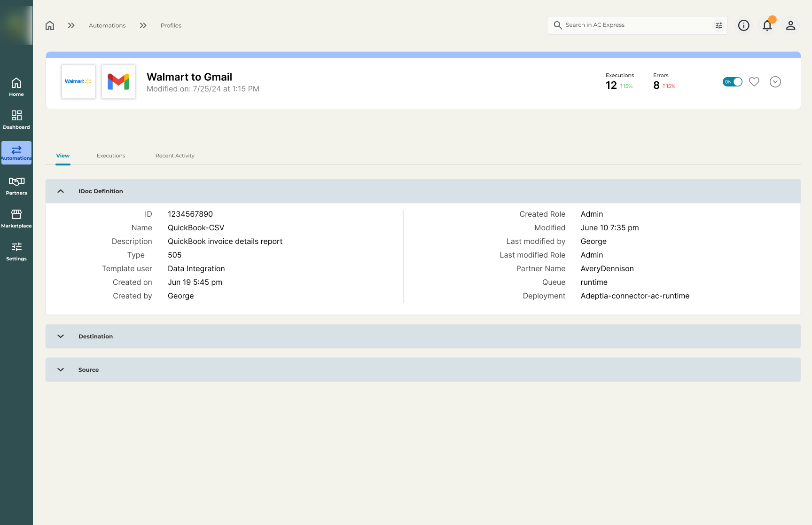The image size is (812, 525).
Task: Go to Marketplace in the sidebar
Action: (x=16, y=218)
